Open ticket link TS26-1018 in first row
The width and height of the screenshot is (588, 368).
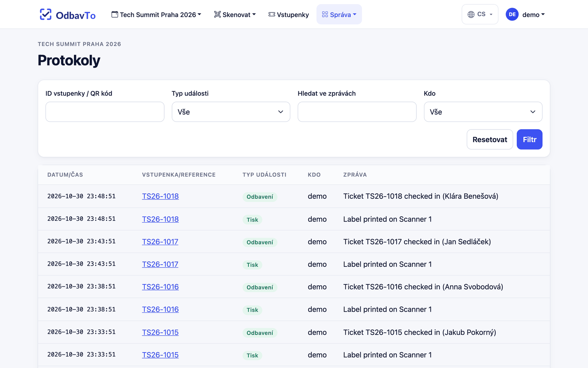[x=160, y=196]
